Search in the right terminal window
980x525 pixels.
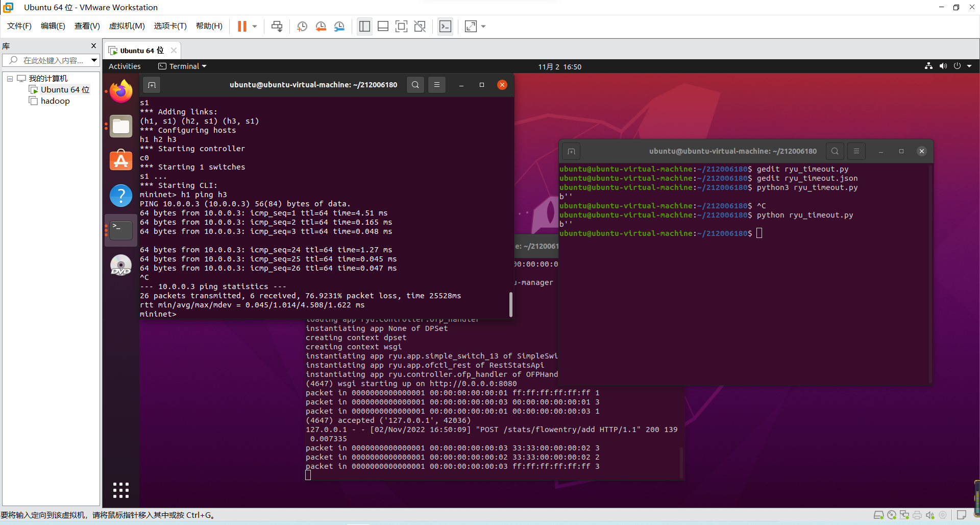(835, 151)
